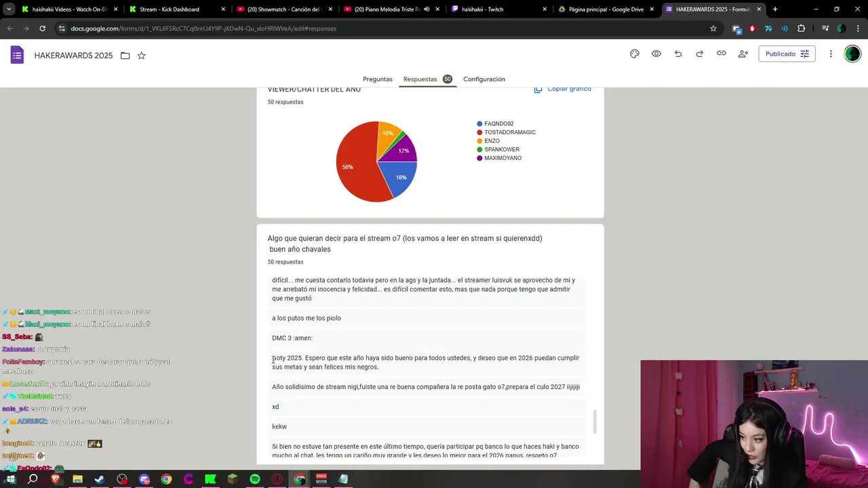868x488 pixels.
Task: Move form to folder icon
Action: (x=125, y=56)
